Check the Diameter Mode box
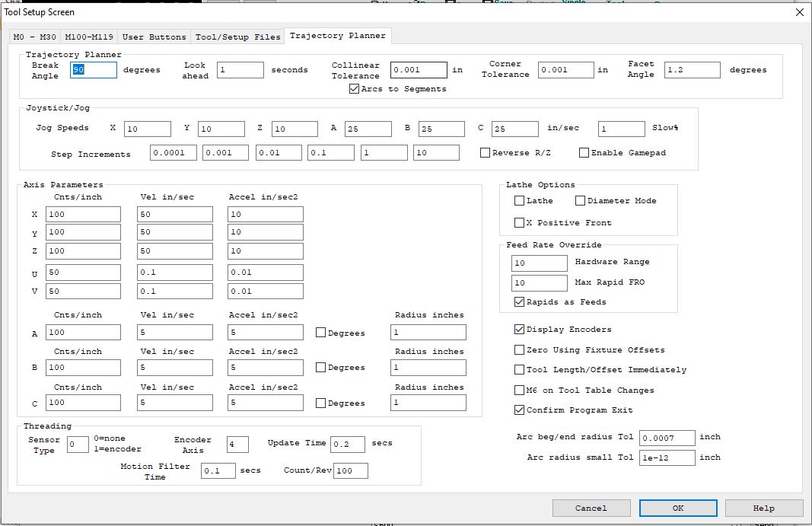Viewport: 812px width, 526px height. (581, 201)
